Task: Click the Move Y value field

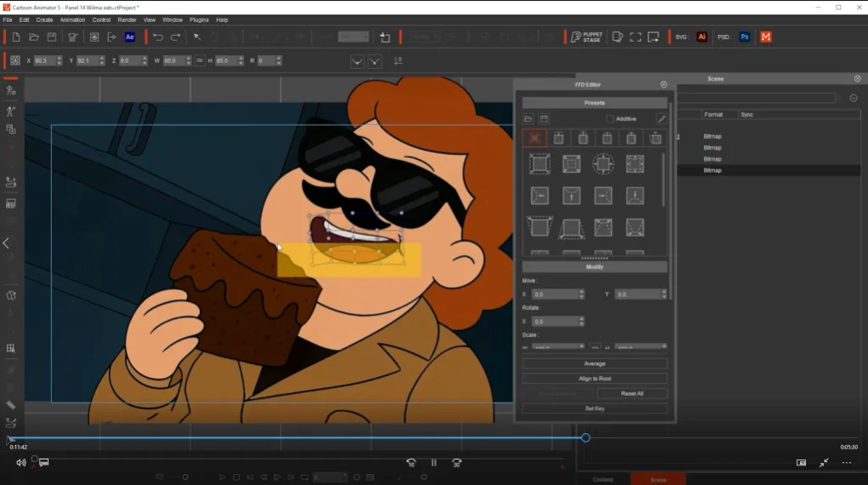Action: pos(637,294)
